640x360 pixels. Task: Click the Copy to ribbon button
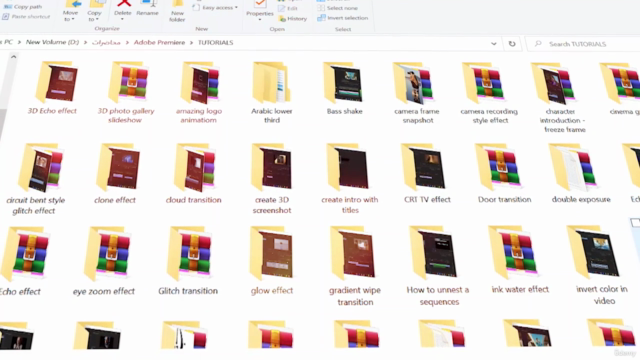95,11
